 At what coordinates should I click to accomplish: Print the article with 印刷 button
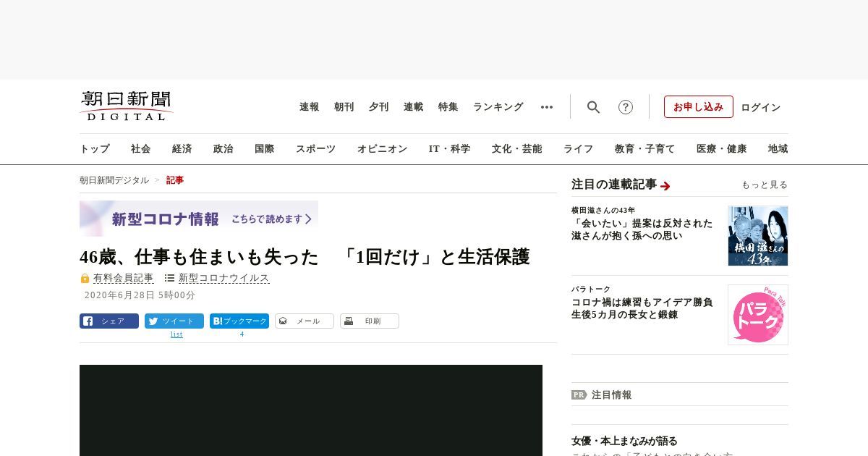pyautogui.click(x=370, y=321)
